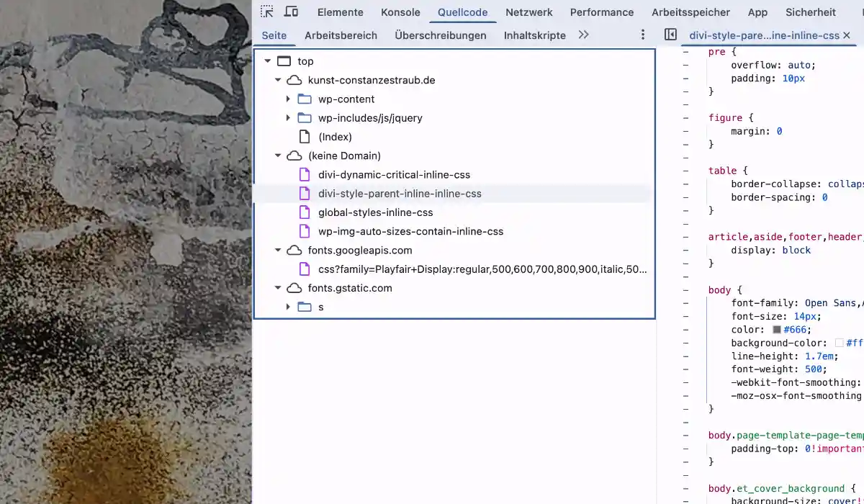This screenshot has height=504, width=864.
Task: Select the divi-style-parent editor file tab
Action: [765, 35]
